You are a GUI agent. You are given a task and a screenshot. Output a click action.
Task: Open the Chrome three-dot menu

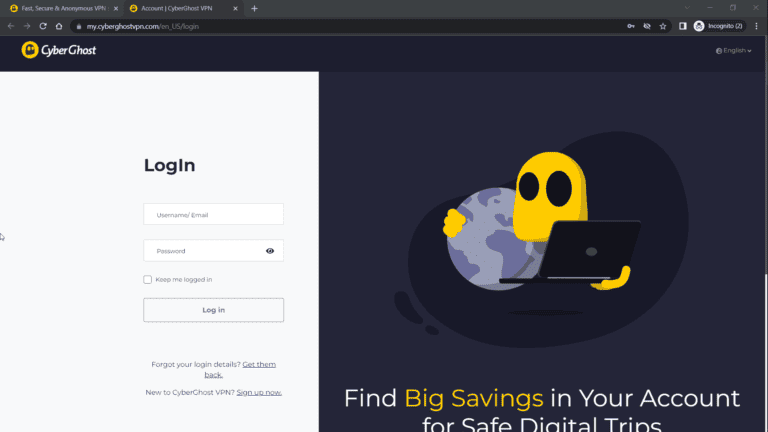757,26
